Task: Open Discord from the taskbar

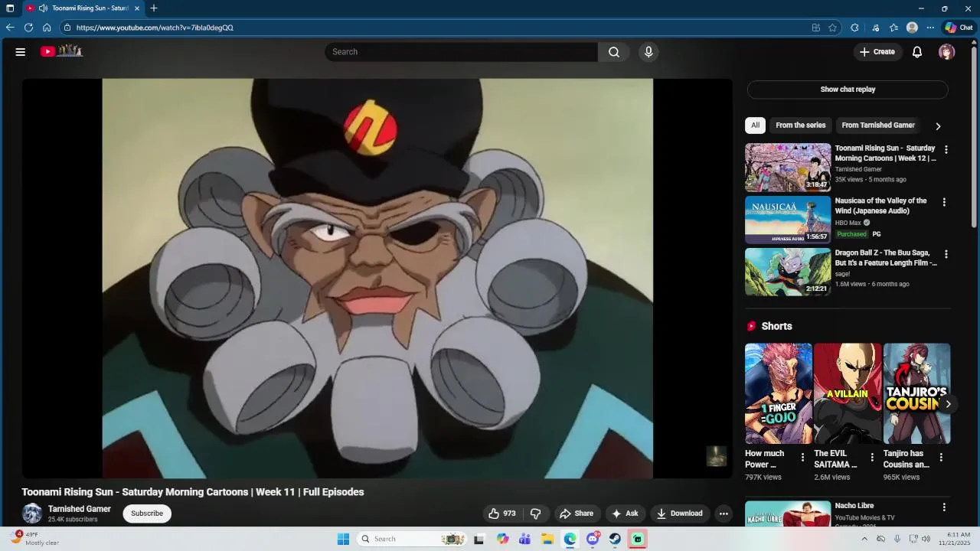Action: click(593, 539)
